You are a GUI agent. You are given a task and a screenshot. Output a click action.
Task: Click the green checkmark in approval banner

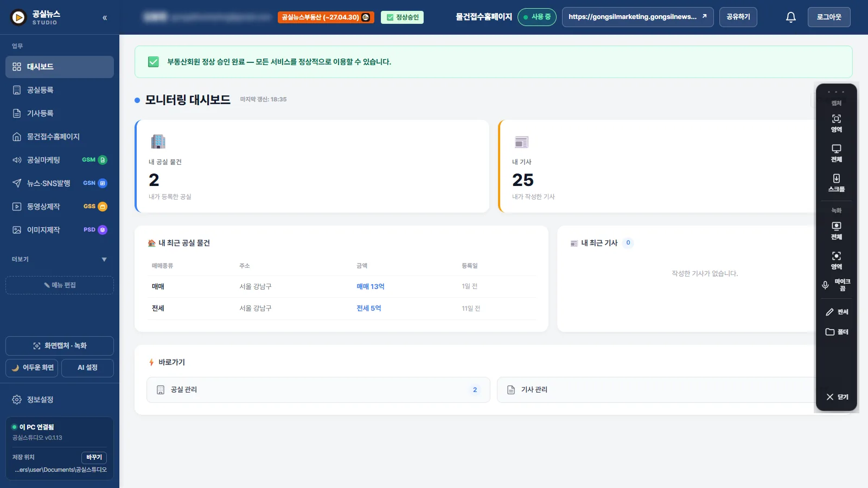[154, 62]
